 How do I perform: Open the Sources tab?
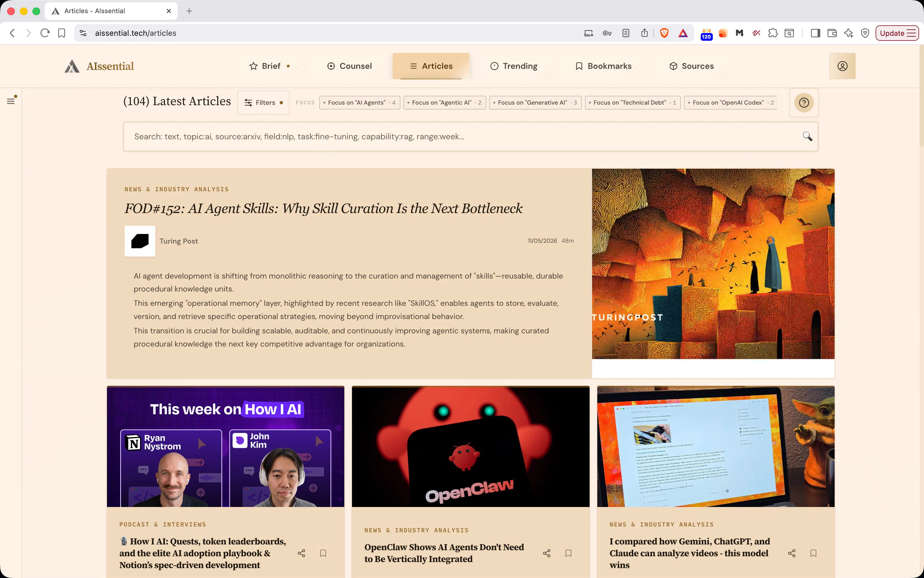[x=691, y=66]
